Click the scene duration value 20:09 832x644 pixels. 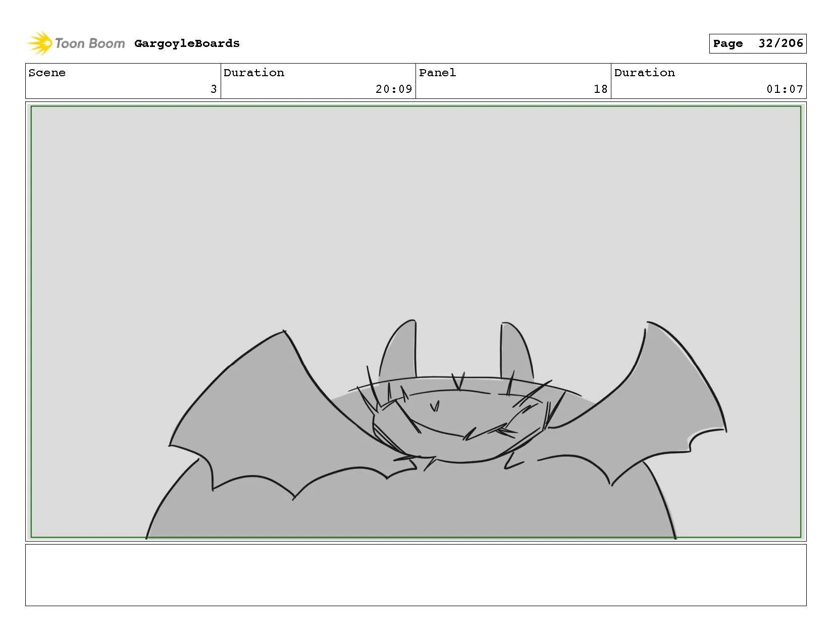(x=394, y=89)
